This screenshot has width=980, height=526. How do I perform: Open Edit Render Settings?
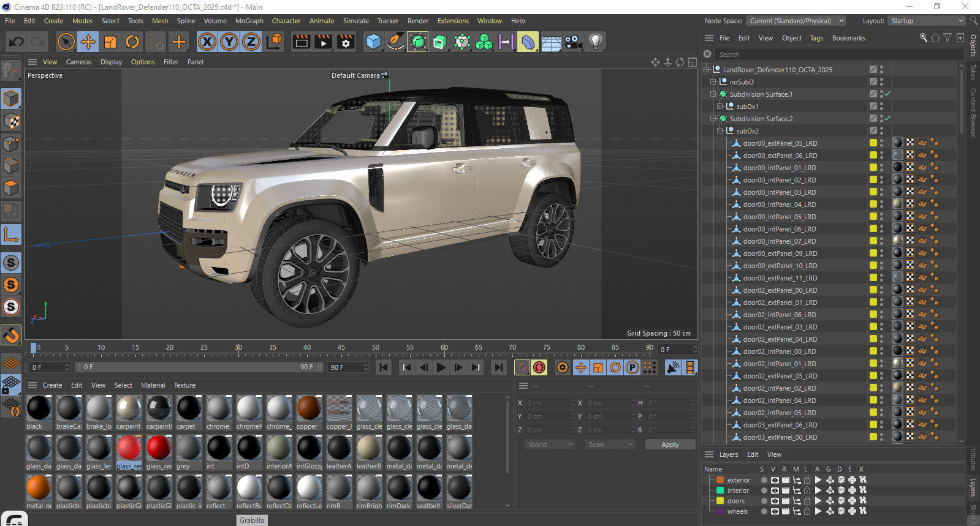coord(346,42)
